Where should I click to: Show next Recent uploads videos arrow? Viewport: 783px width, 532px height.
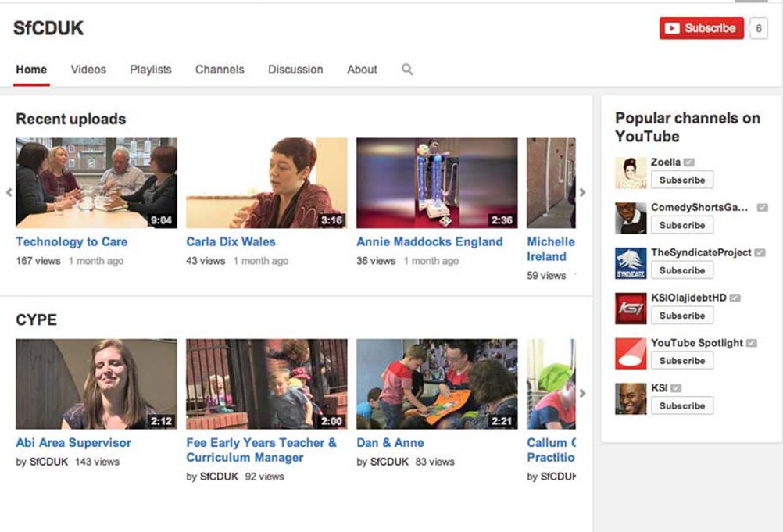point(582,192)
